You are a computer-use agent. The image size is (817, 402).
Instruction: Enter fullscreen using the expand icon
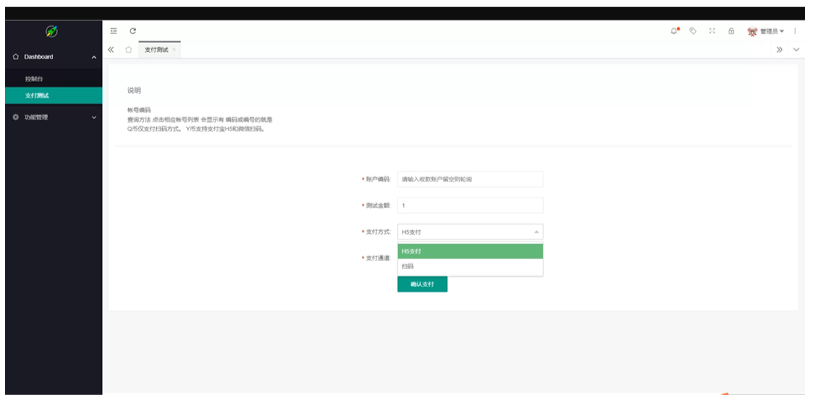[x=712, y=31]
